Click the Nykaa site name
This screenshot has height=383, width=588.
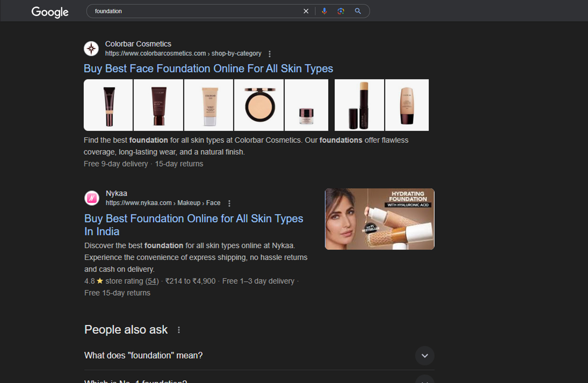(116, 193)
